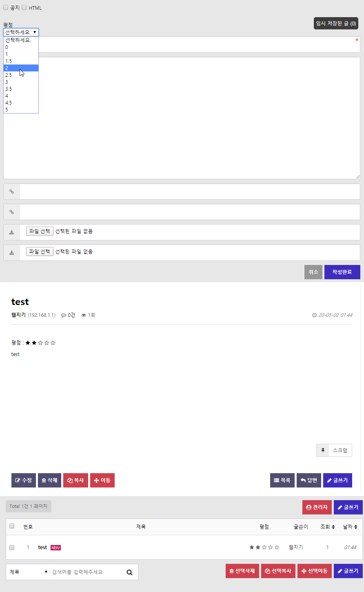Open the test post title link

click(x=42, y=547)
